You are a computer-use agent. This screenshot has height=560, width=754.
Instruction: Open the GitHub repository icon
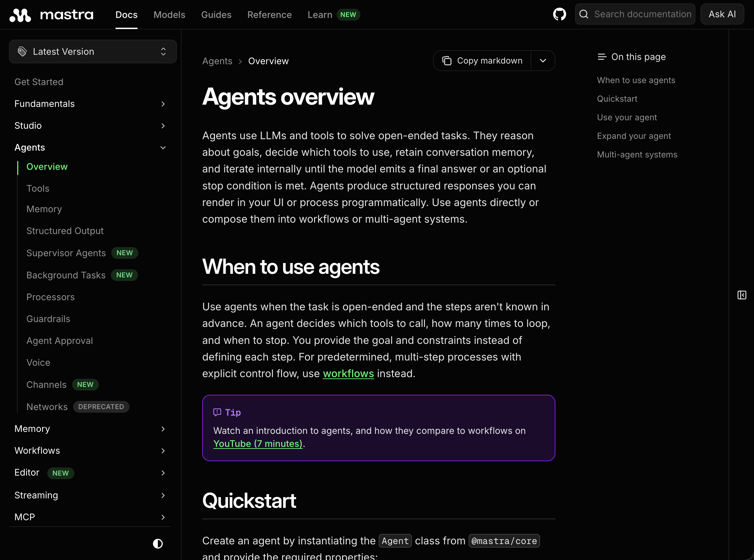[560, 14]
